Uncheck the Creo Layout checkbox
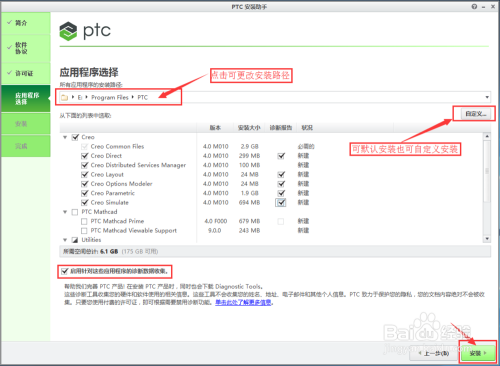 point(85,174)
